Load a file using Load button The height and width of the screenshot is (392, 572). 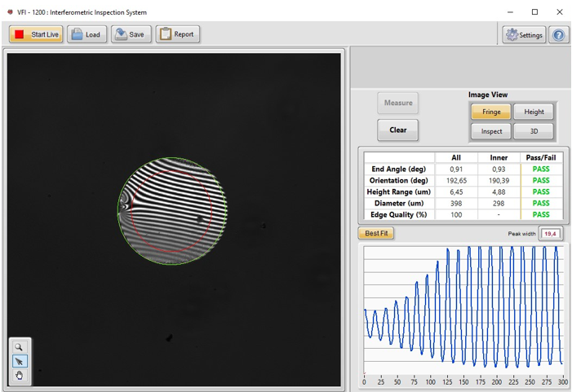coord(86,34)
